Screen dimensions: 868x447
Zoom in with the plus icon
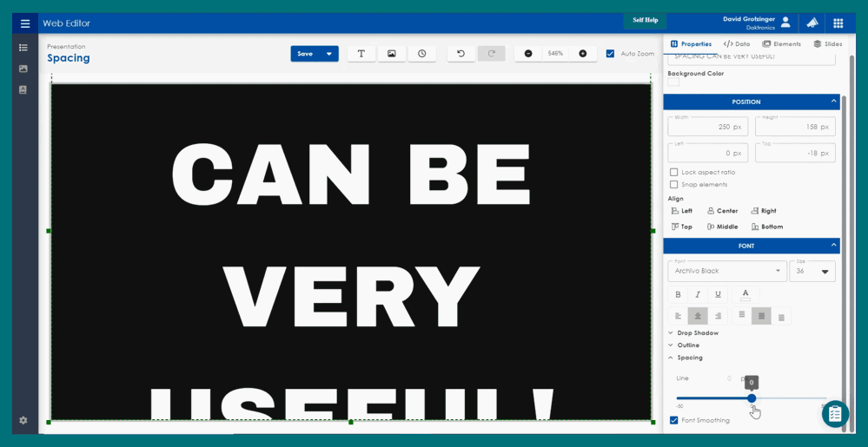coord(582,54)
